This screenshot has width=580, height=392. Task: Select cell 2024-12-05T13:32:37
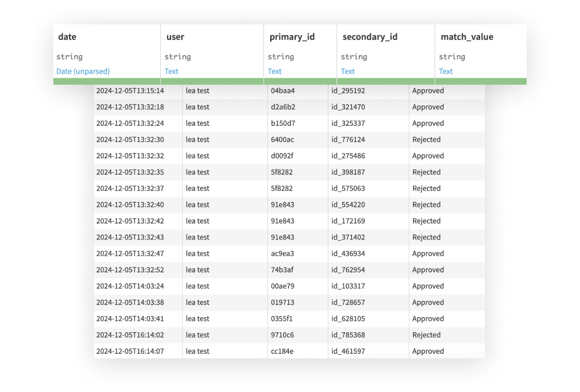130,188
